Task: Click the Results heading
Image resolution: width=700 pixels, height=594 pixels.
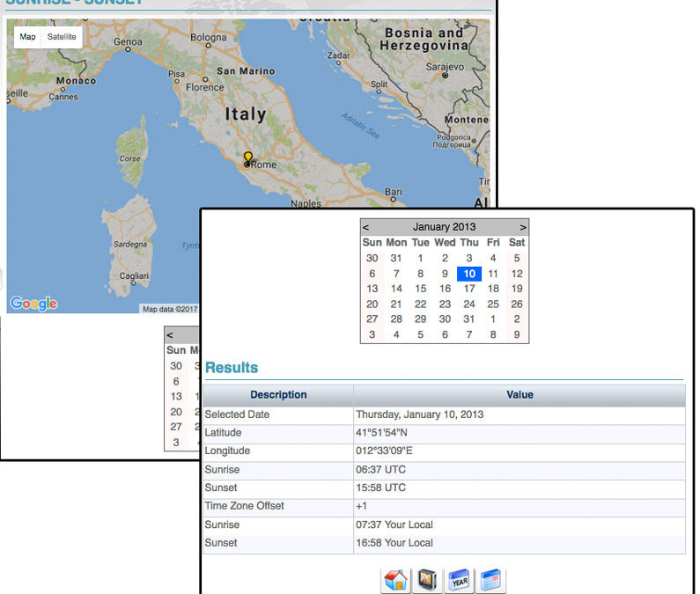Action: (x=232, y=368)
